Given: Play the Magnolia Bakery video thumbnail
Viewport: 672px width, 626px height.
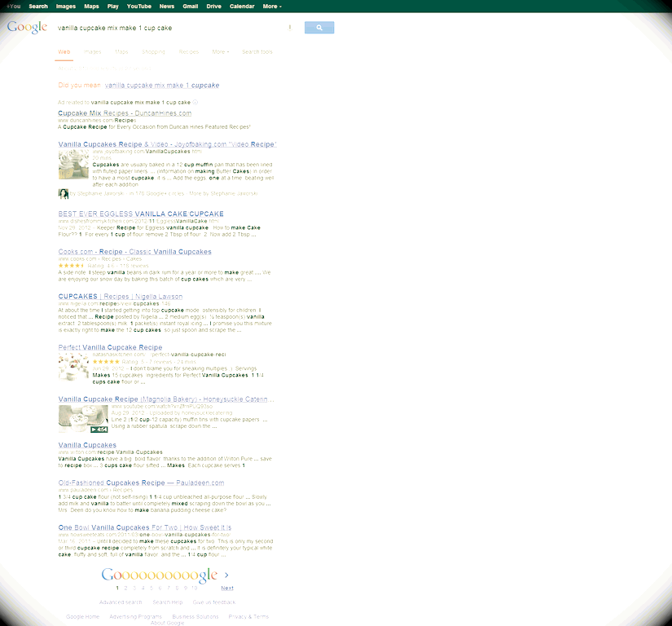Looking at the screenshot, I should click(x=83, y=418).
